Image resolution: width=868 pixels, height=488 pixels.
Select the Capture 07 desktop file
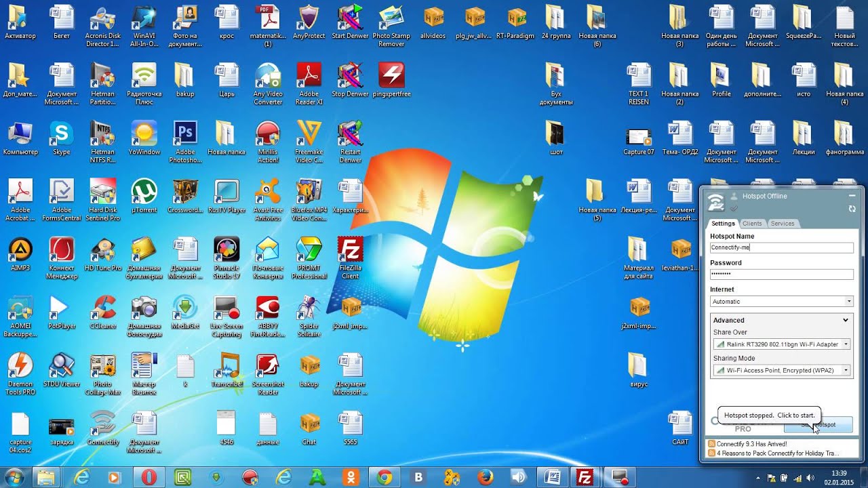point(639,142)
